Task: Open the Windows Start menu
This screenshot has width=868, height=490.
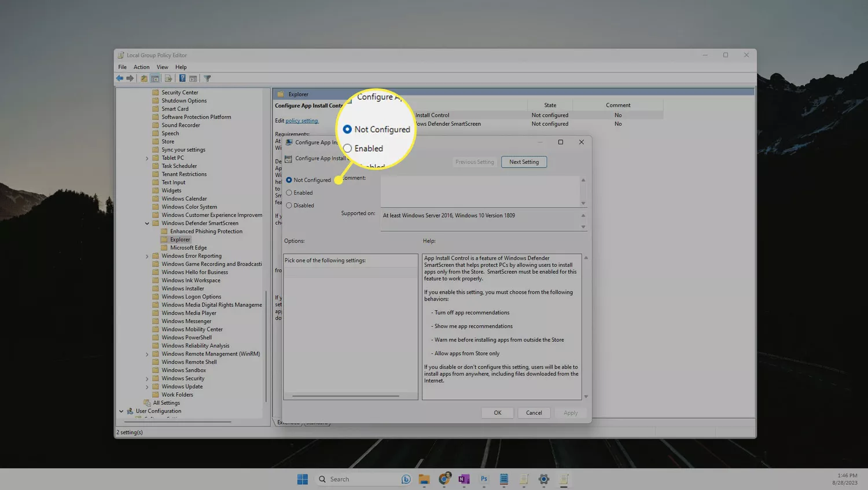Action: [303, 479]
